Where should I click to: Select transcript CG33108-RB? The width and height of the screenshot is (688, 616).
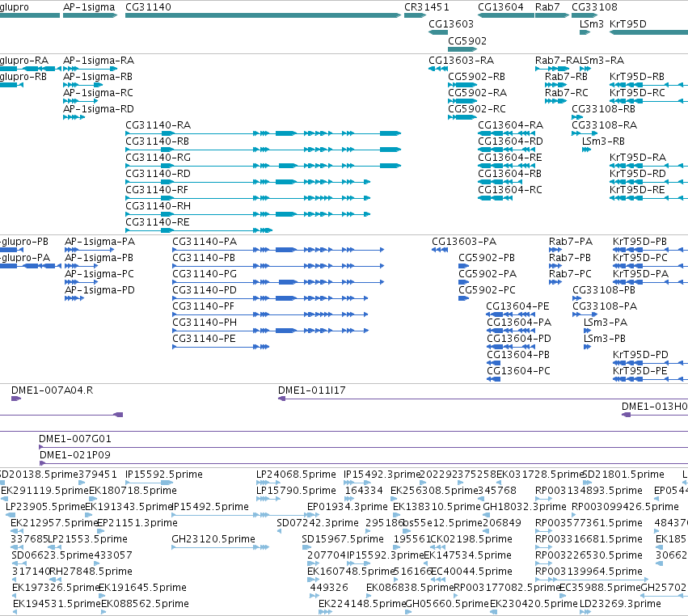pos(577,117)
